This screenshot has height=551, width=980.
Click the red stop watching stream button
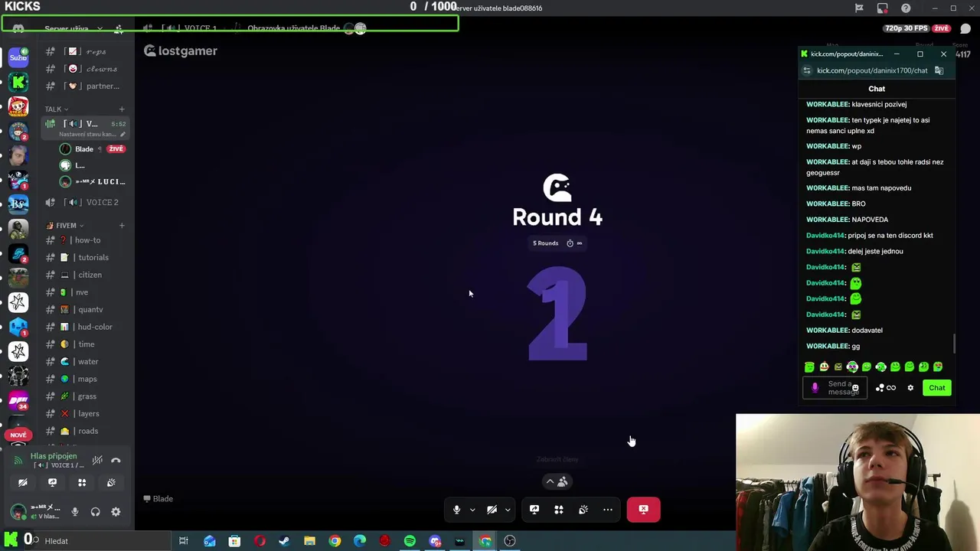(643, 510)
